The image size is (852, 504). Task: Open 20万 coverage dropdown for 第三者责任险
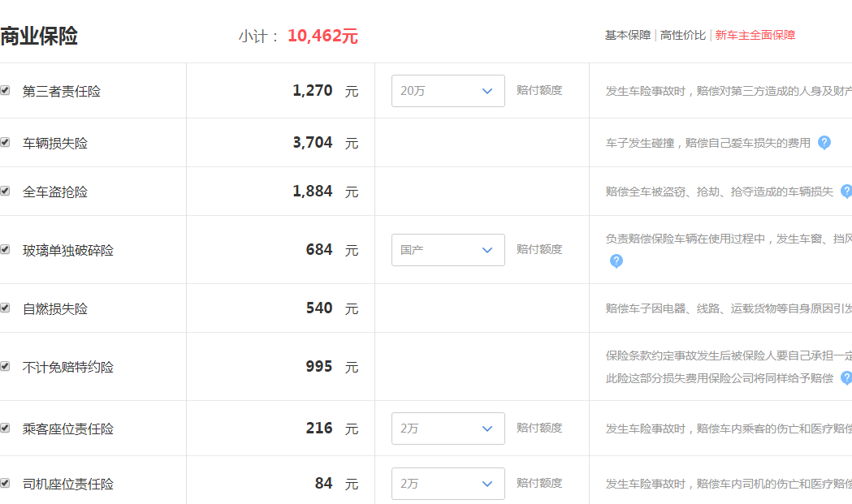(x=448, y=91)
